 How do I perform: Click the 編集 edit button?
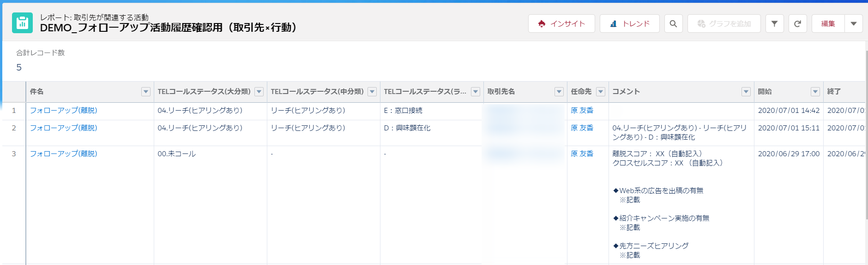tap(828, 24)
